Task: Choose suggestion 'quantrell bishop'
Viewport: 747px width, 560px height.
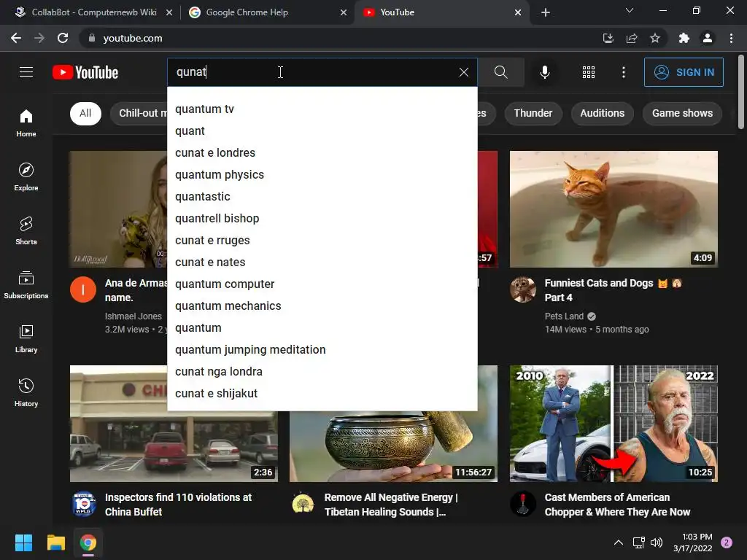Action: [x=322, y=219]
